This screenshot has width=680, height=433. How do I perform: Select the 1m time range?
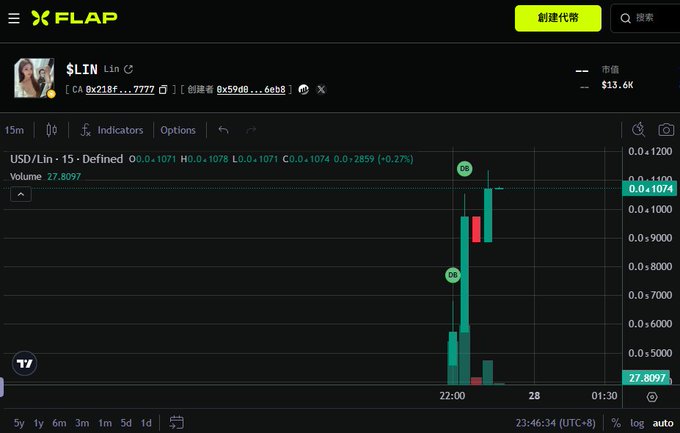(105, 423)
